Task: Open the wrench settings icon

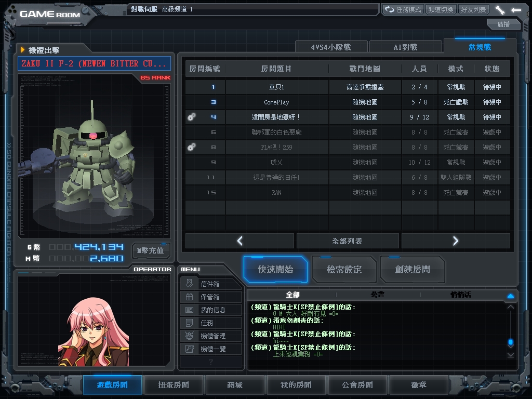Action: tap(500, 10)
